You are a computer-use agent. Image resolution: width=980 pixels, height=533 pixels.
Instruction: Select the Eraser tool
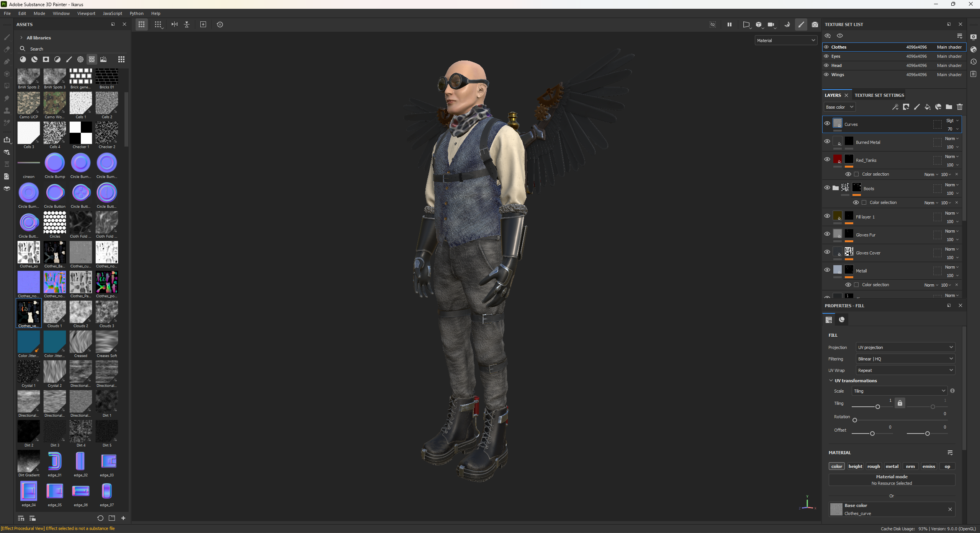7,49
